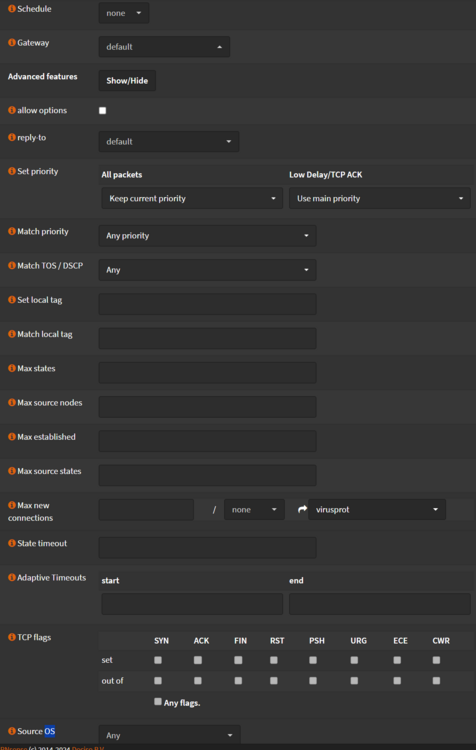476x750 pixels.
Task: Click the Set local tag field
Action: click(x=208, y=304)
